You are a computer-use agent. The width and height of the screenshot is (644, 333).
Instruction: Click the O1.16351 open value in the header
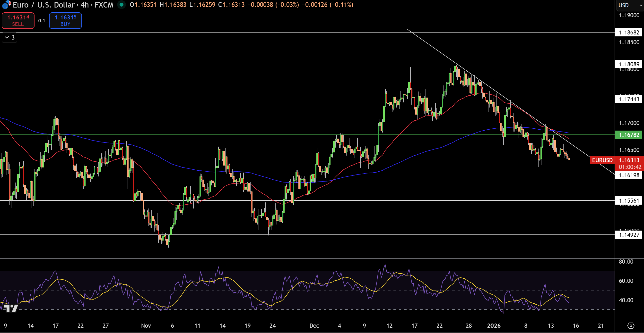143,5
